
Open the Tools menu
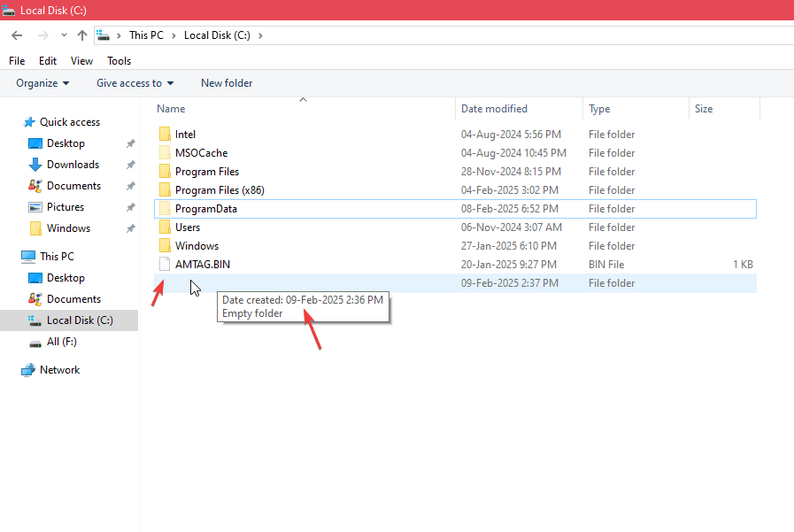click(119, 61)
